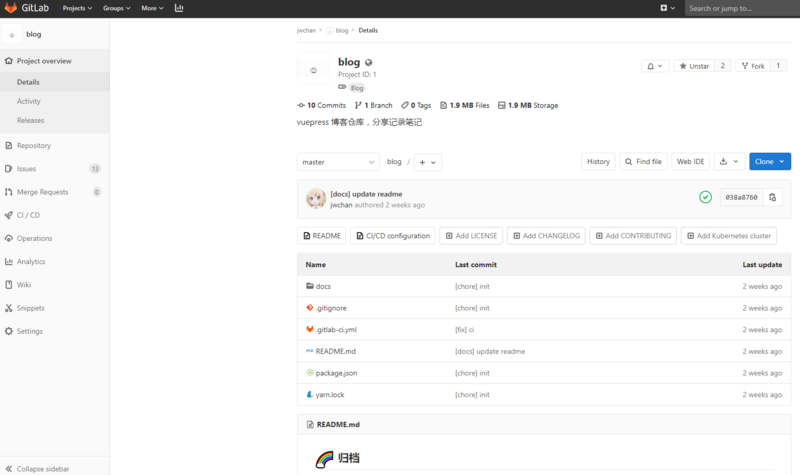
Task: Open the .gitlab-ci.yml file
Action: point(336,330)
